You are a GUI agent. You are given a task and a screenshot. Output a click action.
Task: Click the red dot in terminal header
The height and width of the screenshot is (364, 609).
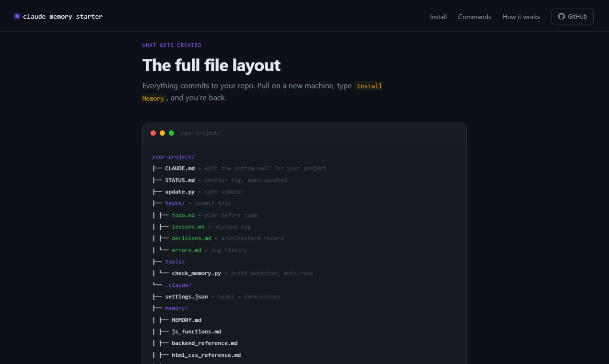(x=153, y=133)
